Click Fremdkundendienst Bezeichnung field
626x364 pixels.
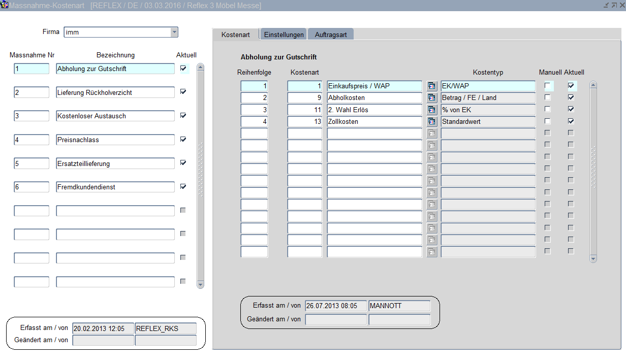pyautogui.click(x=115, y=187)
